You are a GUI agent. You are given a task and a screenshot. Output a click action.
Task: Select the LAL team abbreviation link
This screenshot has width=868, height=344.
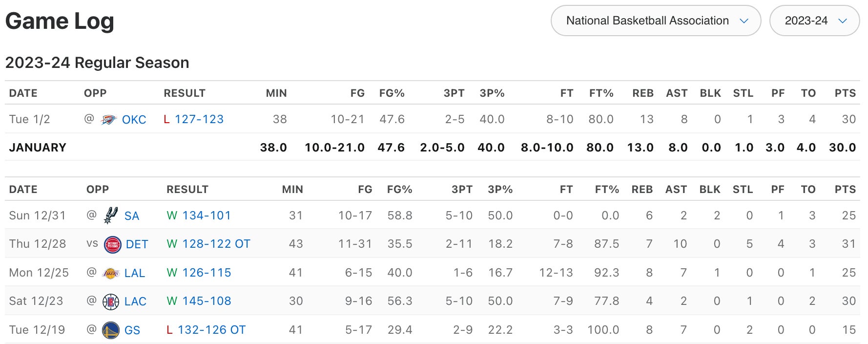point(135,273)
